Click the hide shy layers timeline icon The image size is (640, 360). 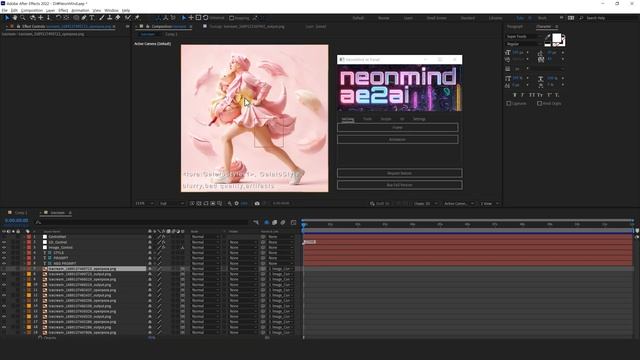[x=267, y=222]
